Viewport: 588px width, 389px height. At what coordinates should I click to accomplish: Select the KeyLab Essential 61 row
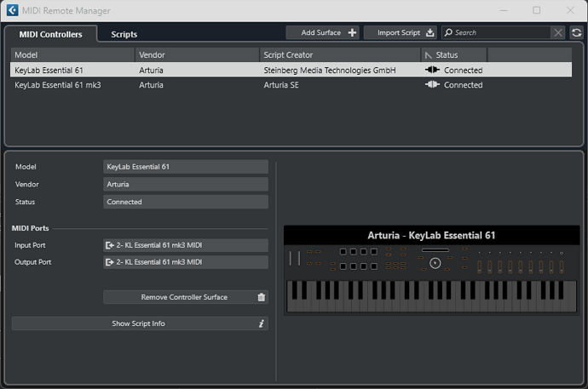[291, 70]
